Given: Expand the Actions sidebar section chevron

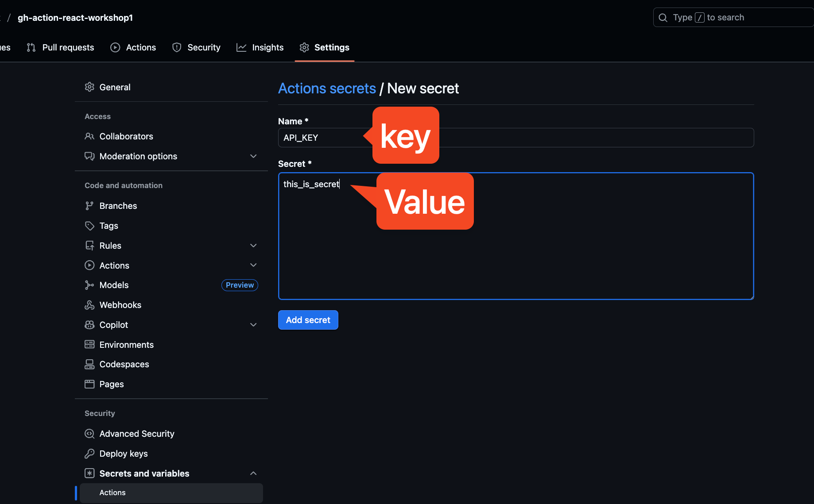Looking at the screenshot, I should tap(253, 265).
